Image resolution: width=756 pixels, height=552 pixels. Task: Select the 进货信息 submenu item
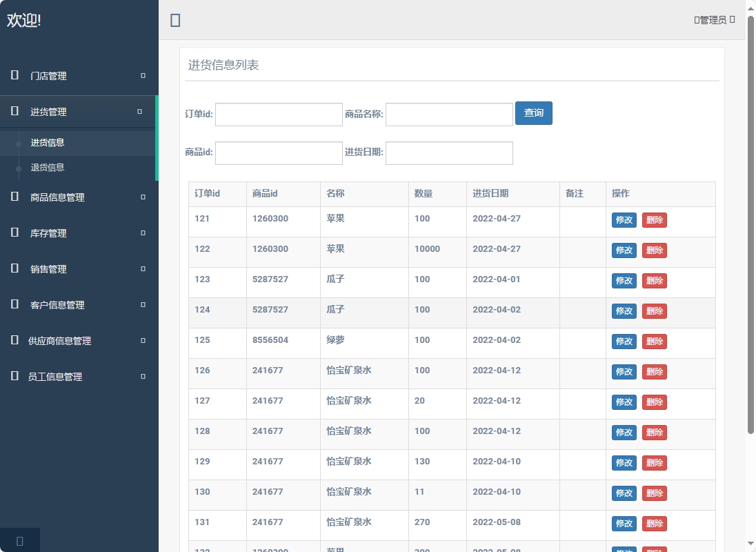[x=47, y=142]
